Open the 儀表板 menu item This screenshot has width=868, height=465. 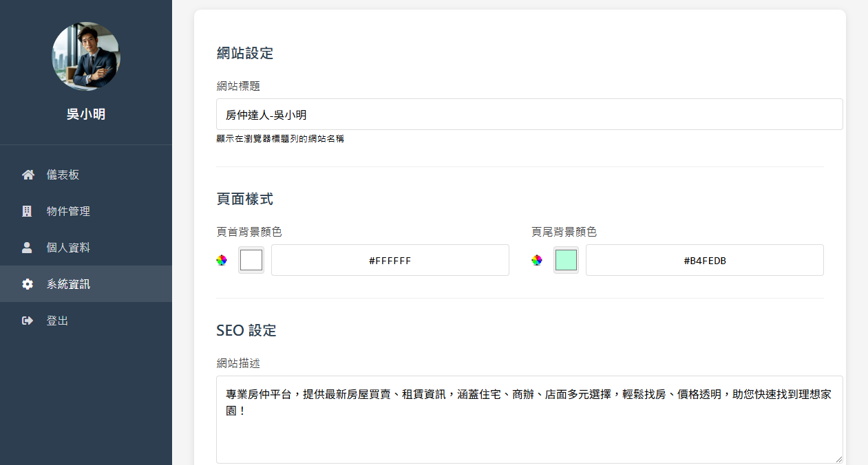[86, 175]
